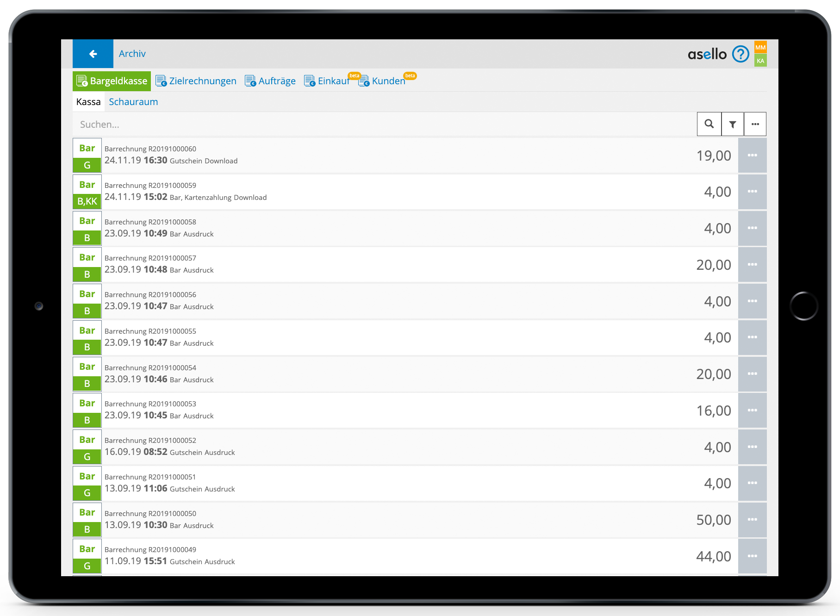
Task: Click the orange MM user badge
Action: (760, 47)
